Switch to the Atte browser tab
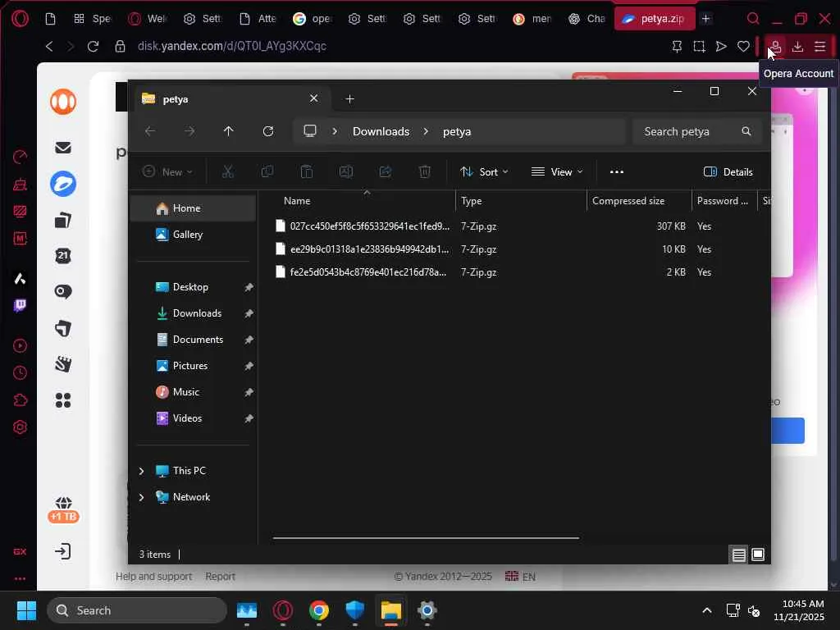Screen dimensions: 840x630 (258, 19)
